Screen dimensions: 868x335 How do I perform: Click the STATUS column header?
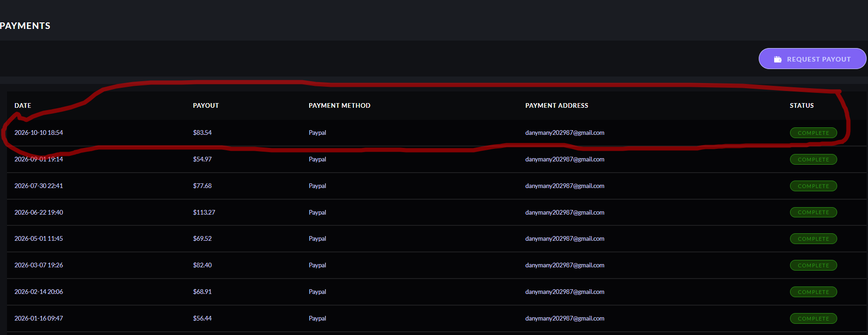pos(802,105)
